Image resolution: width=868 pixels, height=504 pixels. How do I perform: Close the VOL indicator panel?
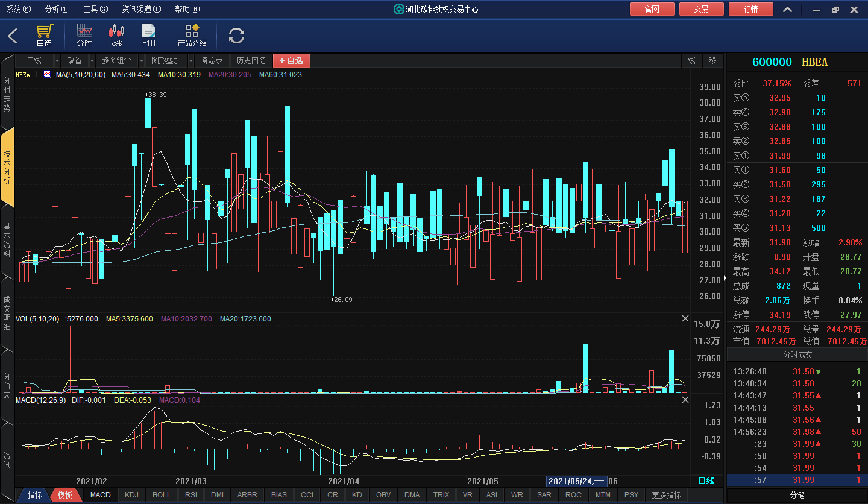(x=685, y=318)
